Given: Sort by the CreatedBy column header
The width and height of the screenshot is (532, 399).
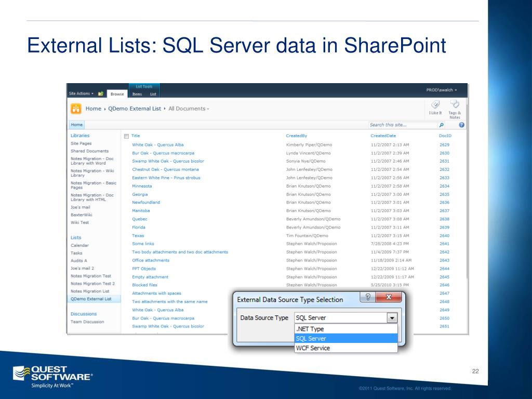Looking at the screenshot, I should point(296,136).
